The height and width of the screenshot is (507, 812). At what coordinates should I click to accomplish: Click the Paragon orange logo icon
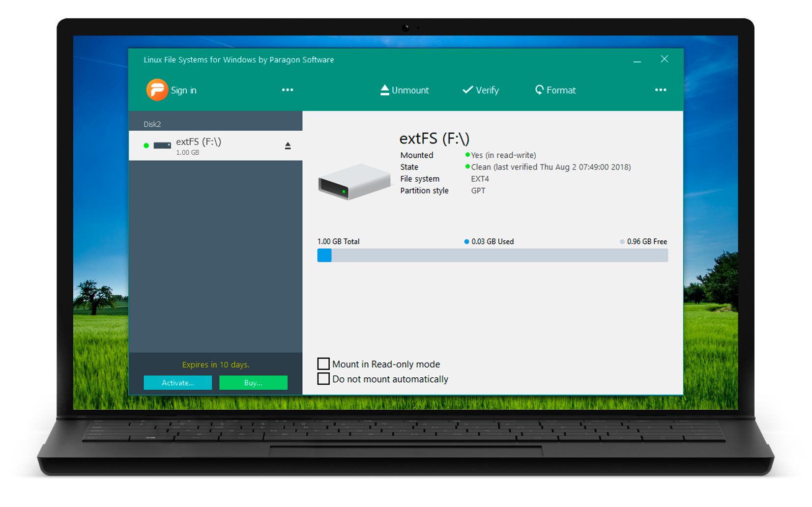[x=157, y=90]
